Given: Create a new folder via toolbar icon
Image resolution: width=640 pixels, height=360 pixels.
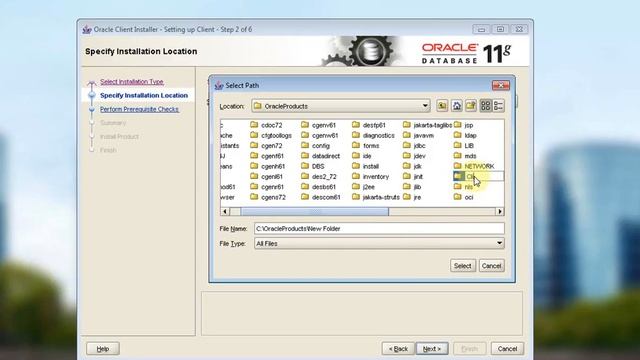Looking at the screenshot, I should [x=471, y=106].
